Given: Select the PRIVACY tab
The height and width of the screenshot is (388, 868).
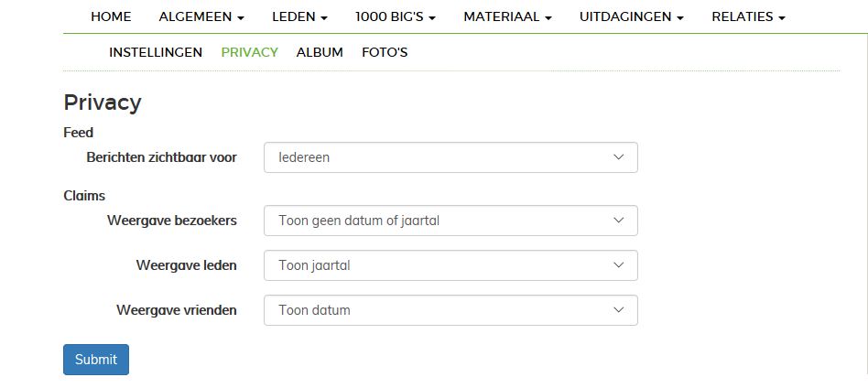Looking at the screenshot, I should (249, 52).
